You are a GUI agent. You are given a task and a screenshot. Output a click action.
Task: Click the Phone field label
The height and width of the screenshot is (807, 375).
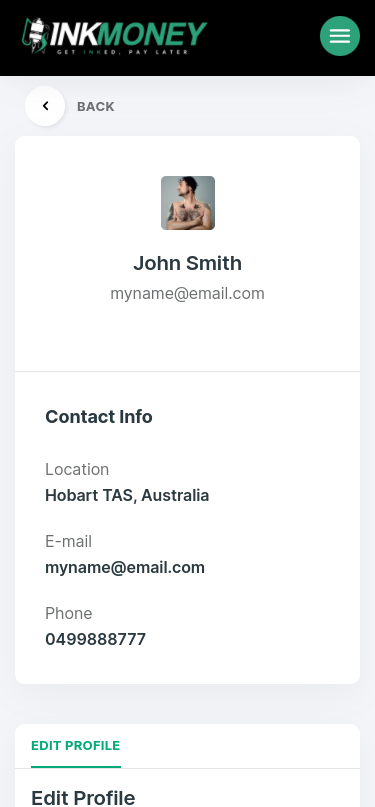click(x=69, y=613)
